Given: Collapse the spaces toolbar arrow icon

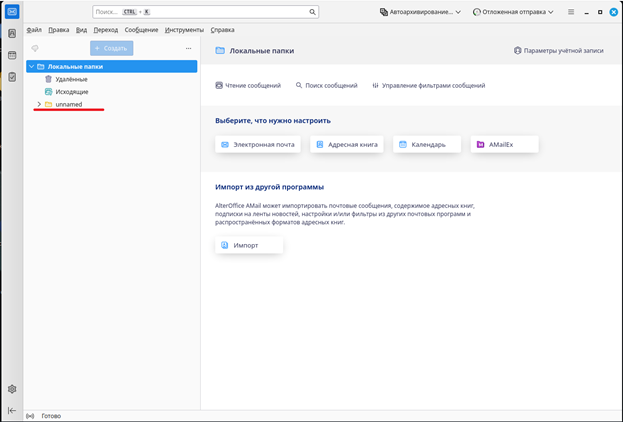Looking at the screenshot, I should (12, 410).
